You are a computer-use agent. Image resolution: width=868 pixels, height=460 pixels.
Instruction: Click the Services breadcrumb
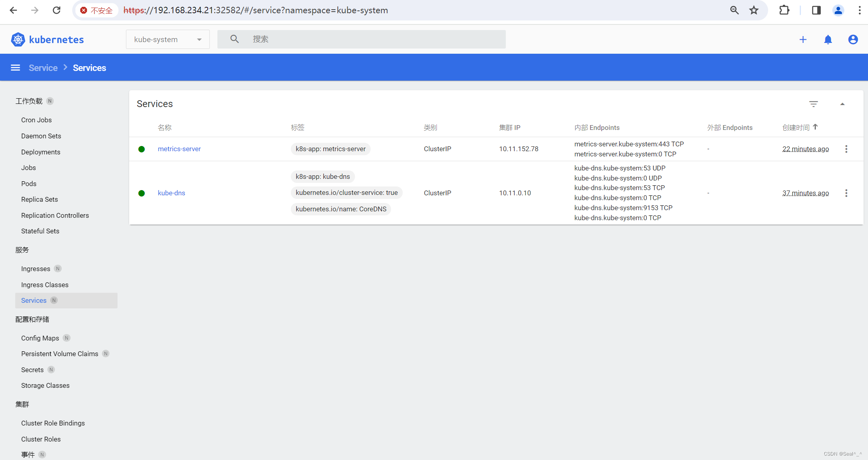point(89,68)
